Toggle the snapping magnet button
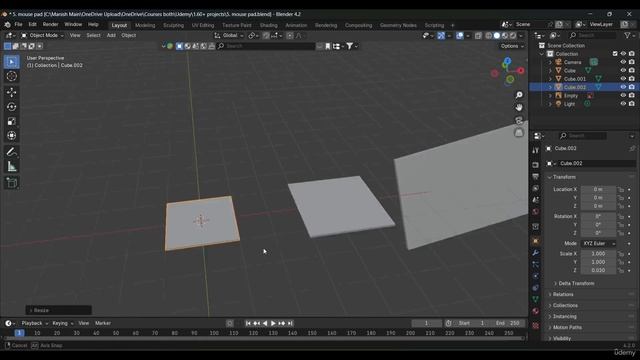 266,36
